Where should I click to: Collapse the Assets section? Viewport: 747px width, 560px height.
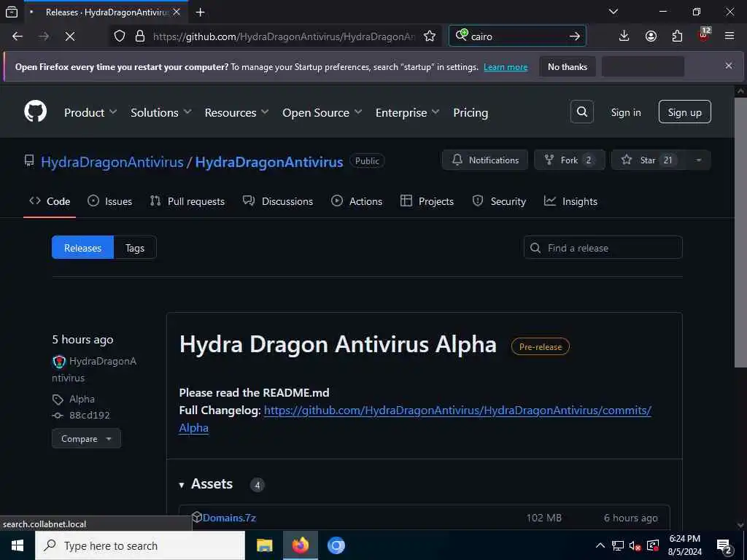point(206,484)
